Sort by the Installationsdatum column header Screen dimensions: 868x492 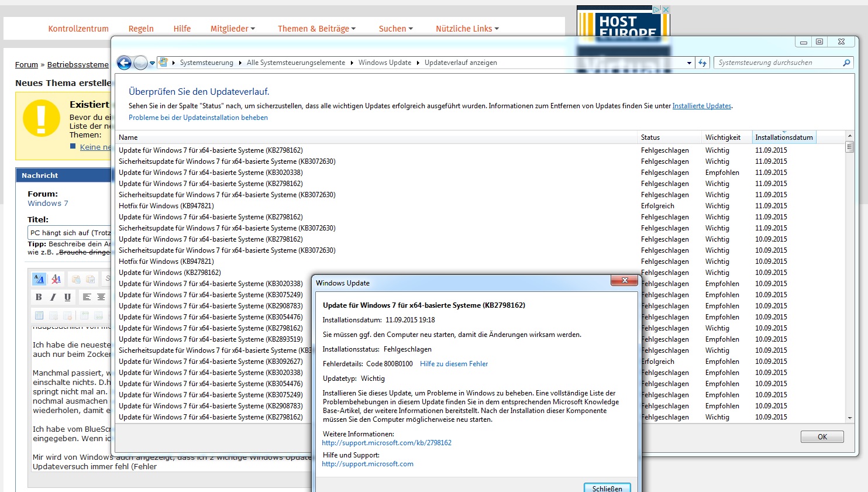(x=784, y=137)
